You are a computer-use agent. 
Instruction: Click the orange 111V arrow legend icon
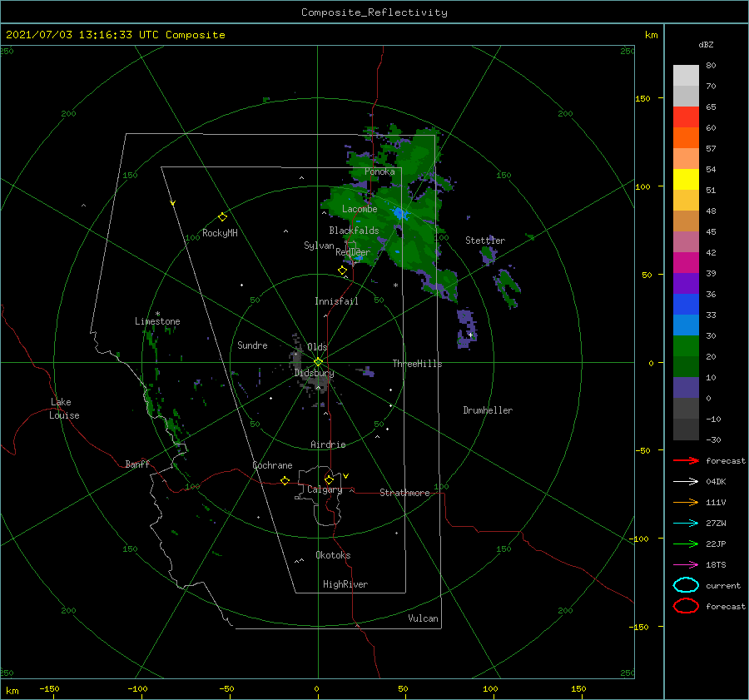tap(686, 502)
